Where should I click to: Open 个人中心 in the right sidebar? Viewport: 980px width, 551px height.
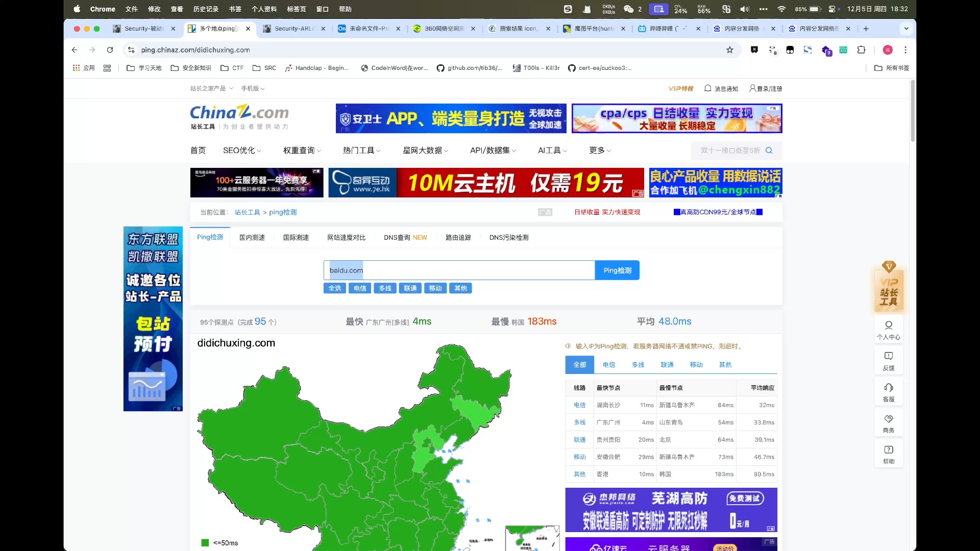point(889,330)
